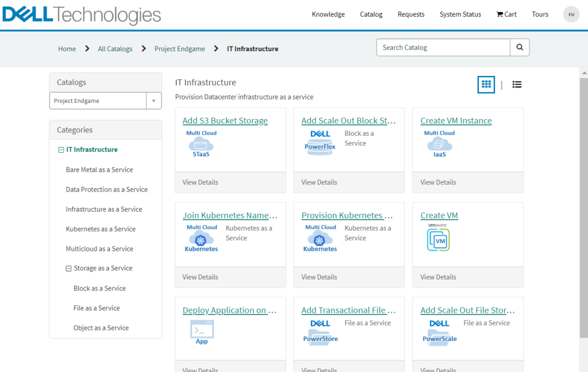This screenshot has width=588, height=372.
Task: Open the FU user avatar menu
Action: click(x=571, y=14)
